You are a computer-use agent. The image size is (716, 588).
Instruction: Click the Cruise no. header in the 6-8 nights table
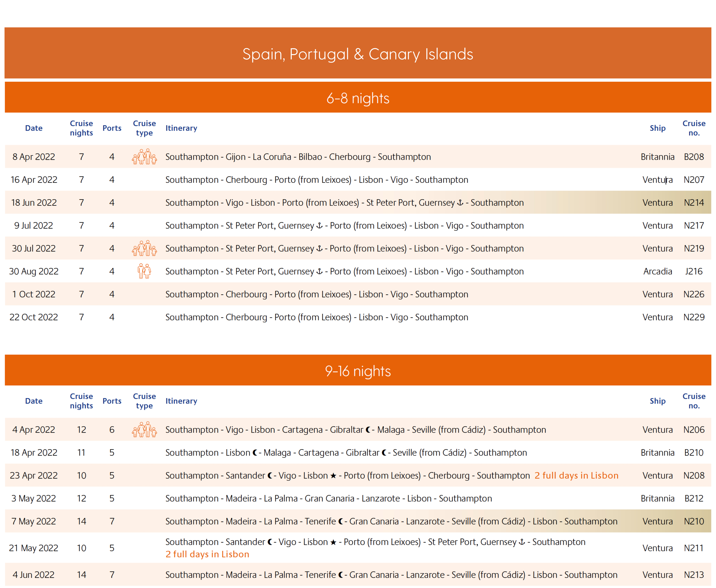coord(694,128)
